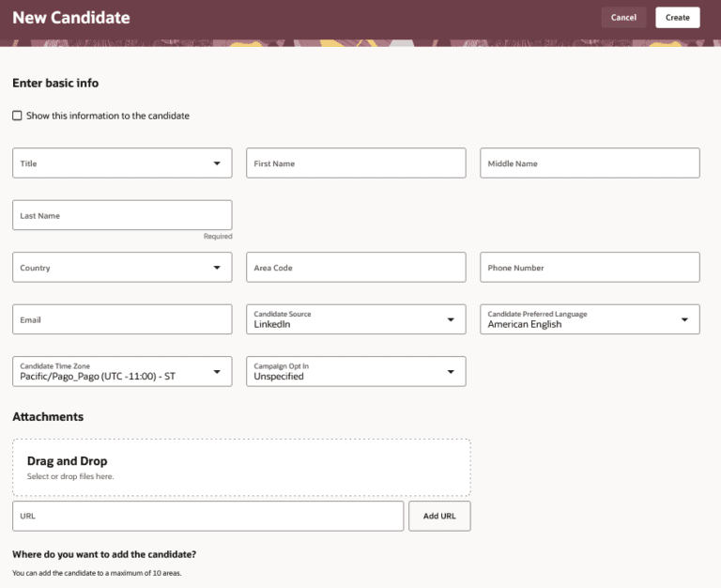The width and height of the screenshot is (721, 588).
Task: Click the Cancel button
Action: point(623,18)
